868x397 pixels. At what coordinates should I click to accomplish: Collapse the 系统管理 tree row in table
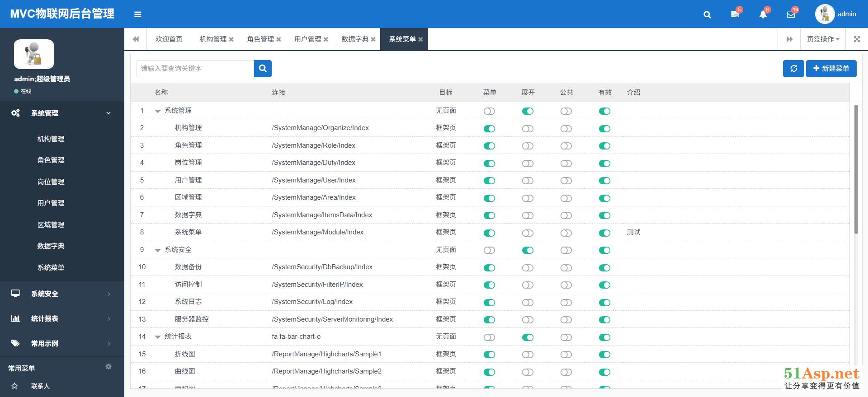pos(158,111)
